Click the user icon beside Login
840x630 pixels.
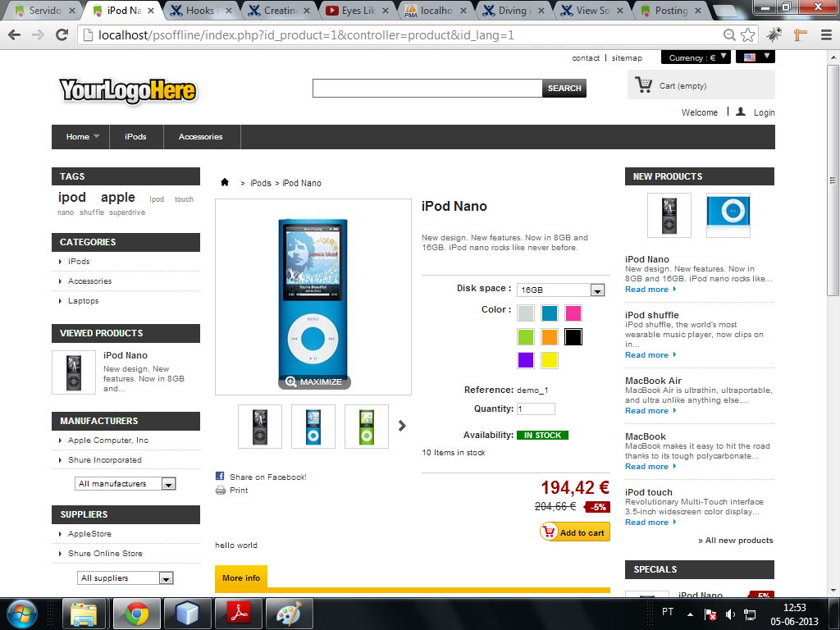click(x=741, y=112)
